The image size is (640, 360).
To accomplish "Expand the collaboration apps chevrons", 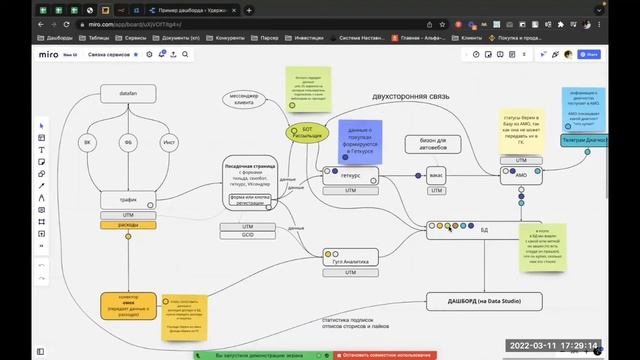I will tap(524, 54).
